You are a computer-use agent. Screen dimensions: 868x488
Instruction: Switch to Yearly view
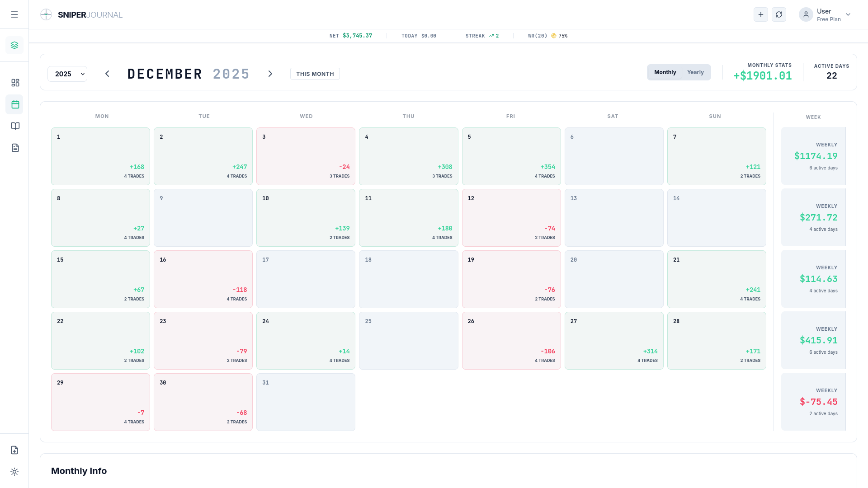695,72
